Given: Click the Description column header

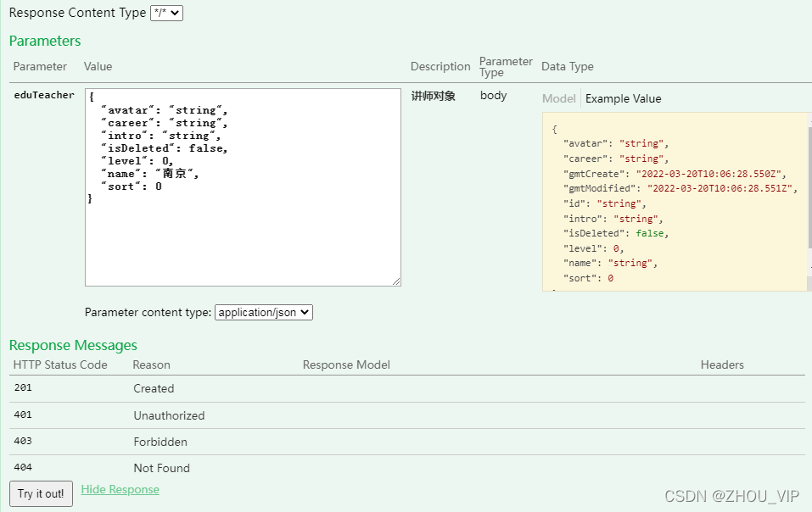Looking at the screenshot, I should coord(440,66).
